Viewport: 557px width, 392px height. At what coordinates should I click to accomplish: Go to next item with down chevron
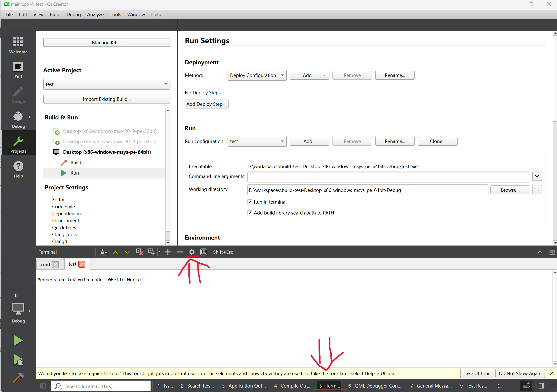127,252
